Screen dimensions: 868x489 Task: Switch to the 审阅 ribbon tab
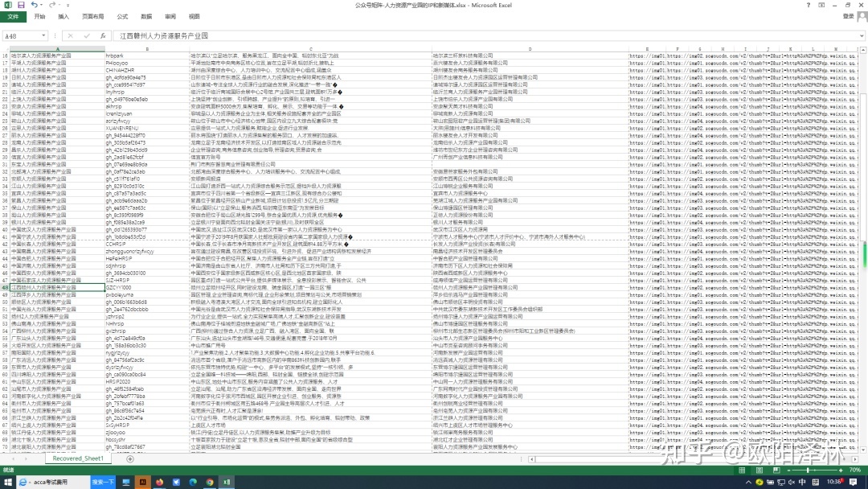(170, 17)
